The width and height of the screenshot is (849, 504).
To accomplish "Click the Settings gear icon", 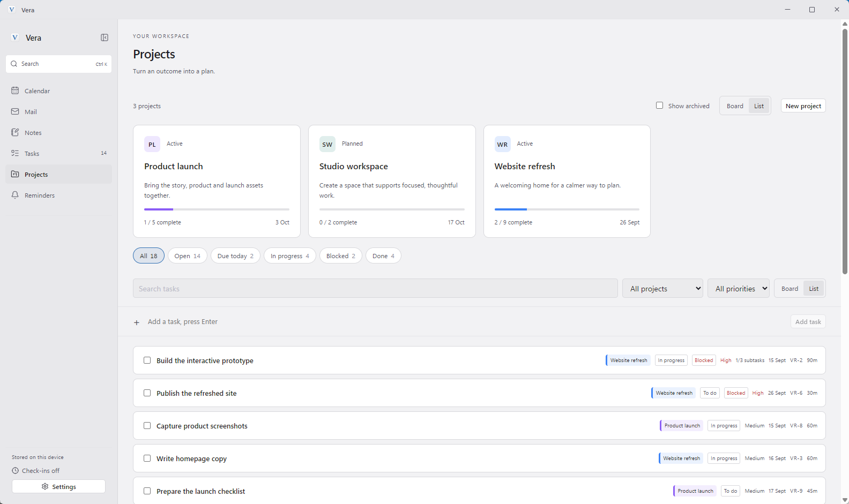I will click(45, 486).
